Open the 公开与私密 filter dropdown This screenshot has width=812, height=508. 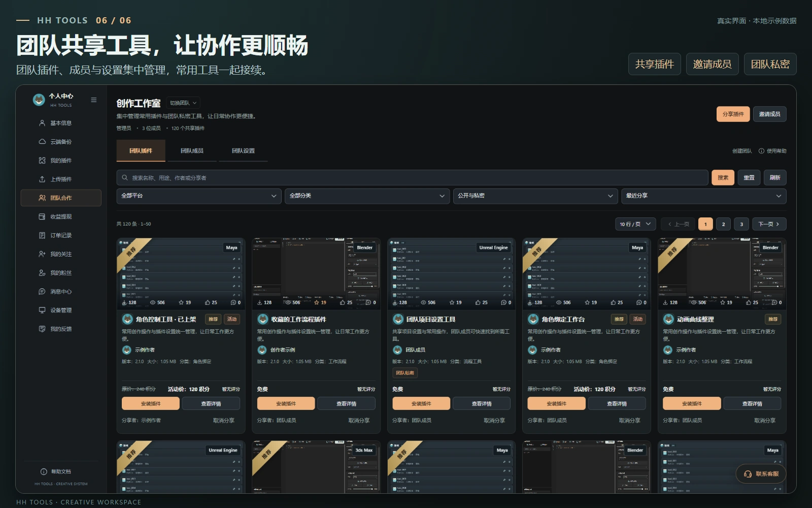pos(535,196)
